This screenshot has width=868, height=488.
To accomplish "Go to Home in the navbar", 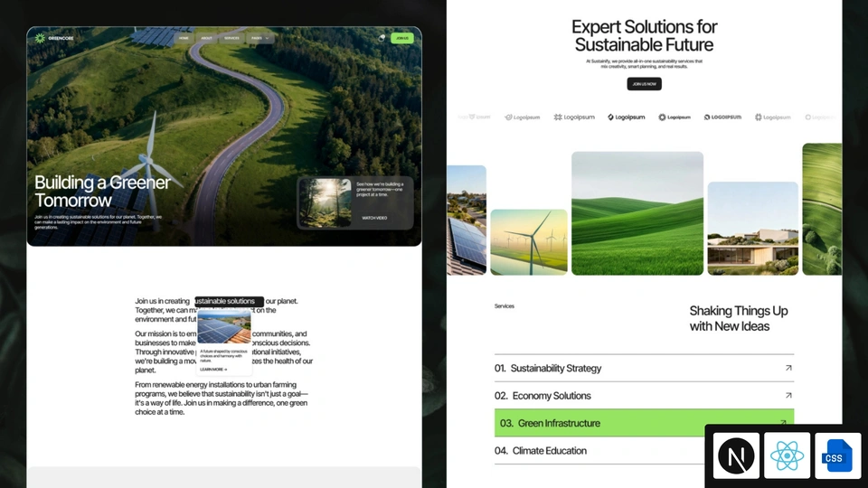I will click(184, 38).
